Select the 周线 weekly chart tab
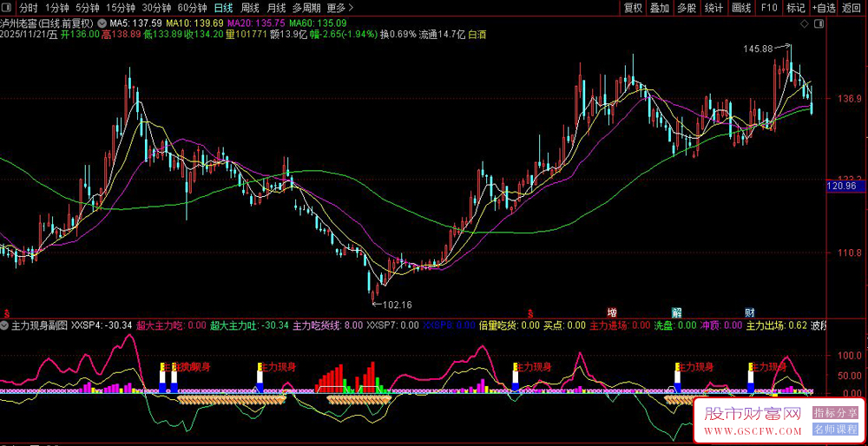The image size is (868, 446). [250, 8]
